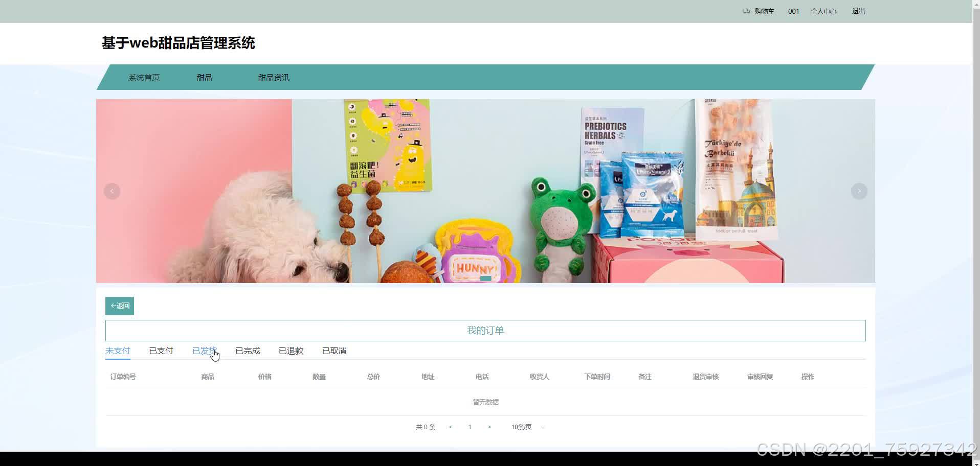The width and height of the screenshot is (980, 466).
Task: Click the carousel slide indicator bar
Action: tap(486, 278)
